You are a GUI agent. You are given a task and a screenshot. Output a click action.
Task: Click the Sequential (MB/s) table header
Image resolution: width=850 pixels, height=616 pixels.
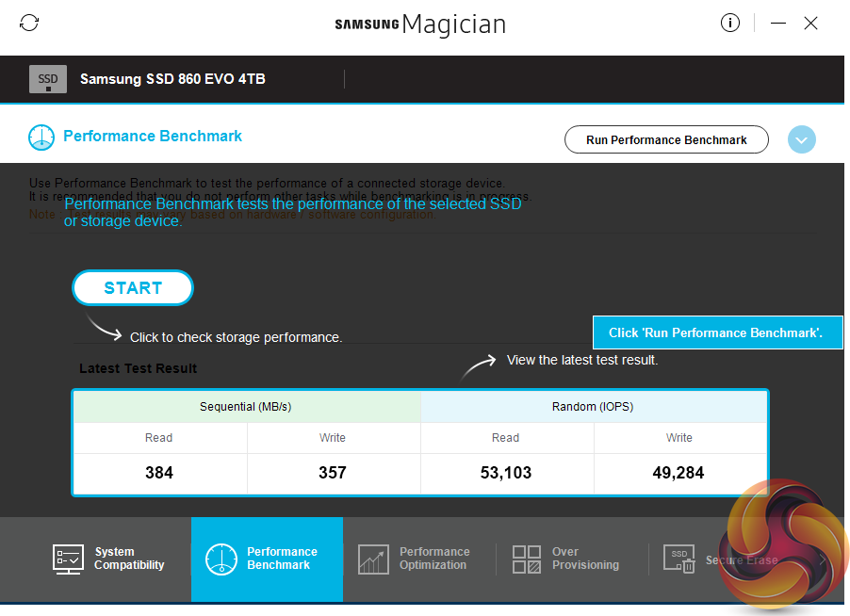coord(247,407)
